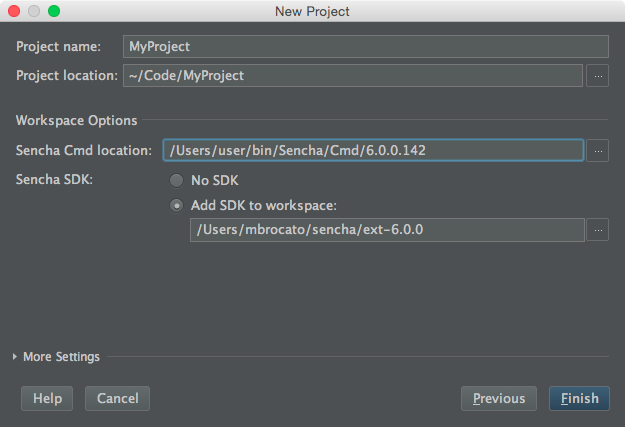Click the Sencha SDK label text

[54, 179]
